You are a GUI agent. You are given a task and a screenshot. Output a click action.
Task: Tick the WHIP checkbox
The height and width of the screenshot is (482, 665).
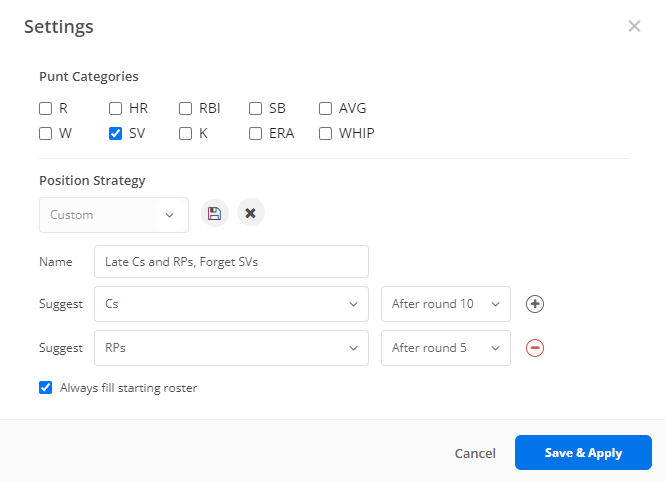(326, 133)
